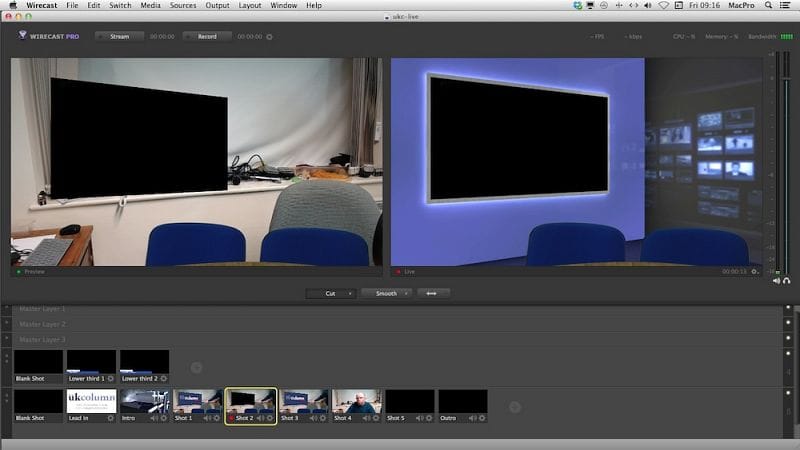
Task: Open the Outro shot gear settings
Action: coord(482,418)
